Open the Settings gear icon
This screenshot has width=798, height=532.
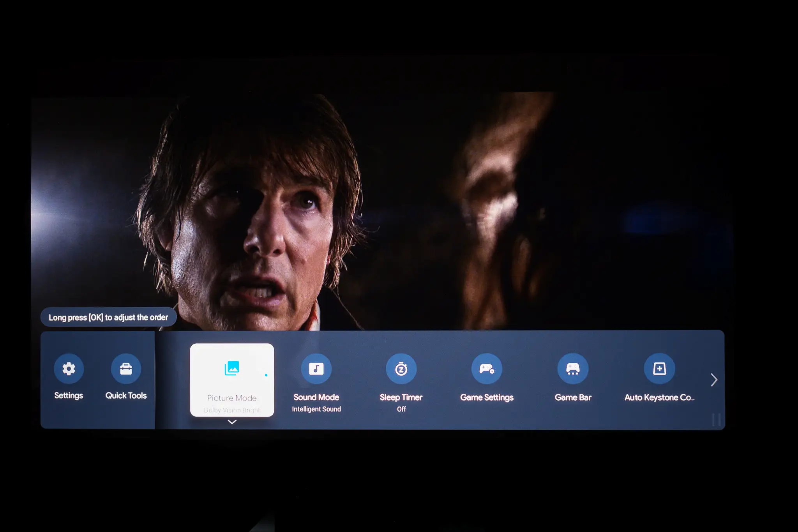(69, 369)
